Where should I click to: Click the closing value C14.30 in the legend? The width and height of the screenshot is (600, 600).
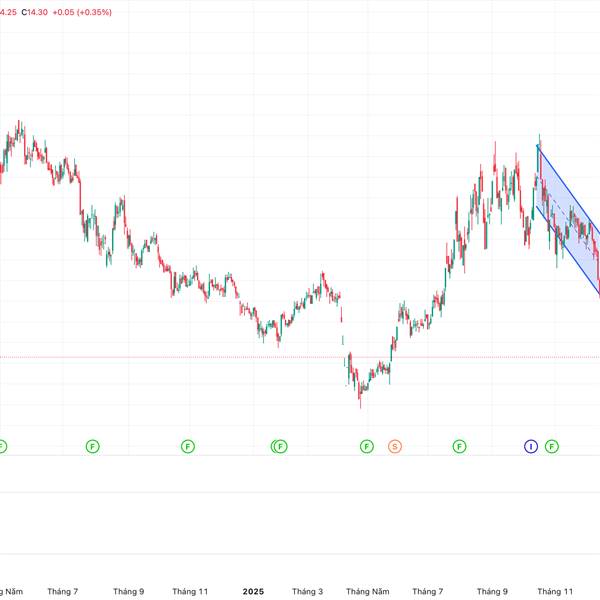tap(34, 12)
